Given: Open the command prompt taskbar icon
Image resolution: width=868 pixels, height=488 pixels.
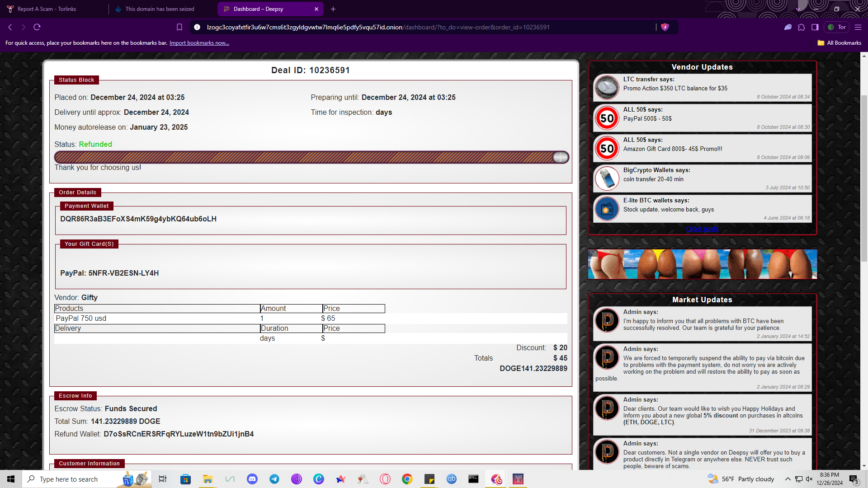Looking at the screenshot, I should click(x=473, y=479).
